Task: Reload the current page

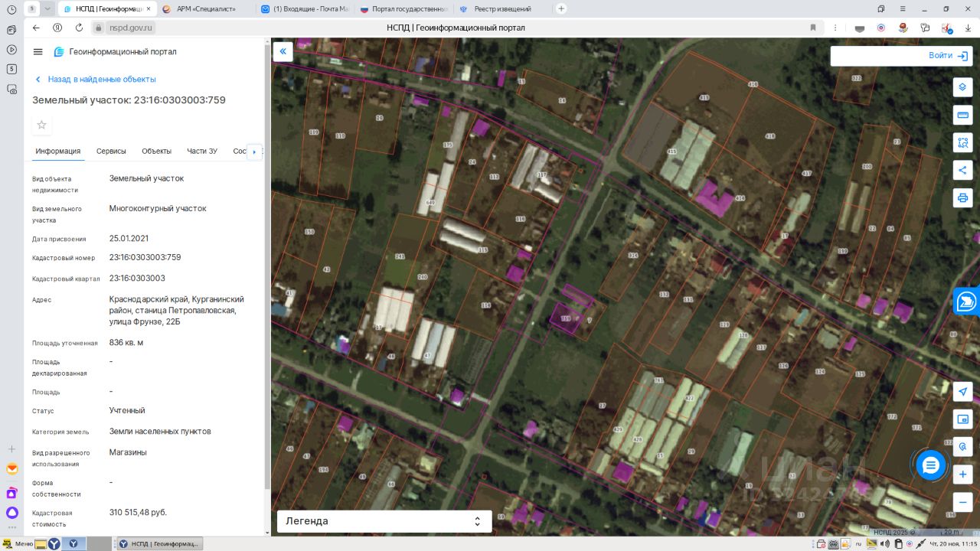Action: 79,28
